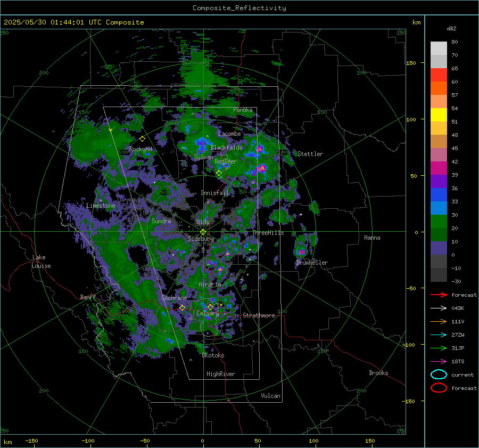The height and width of the screenshot is (448, 479).
Task: Click the Brooks label on map
Action: point(378,373)
